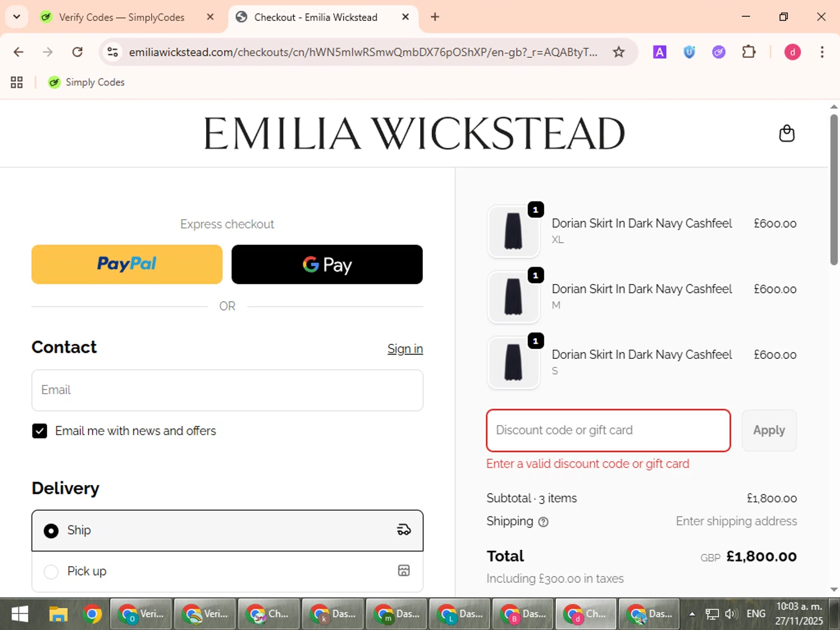Expand the tab search dropdown arrow
The image size is (840, 630).
[17, 17]
